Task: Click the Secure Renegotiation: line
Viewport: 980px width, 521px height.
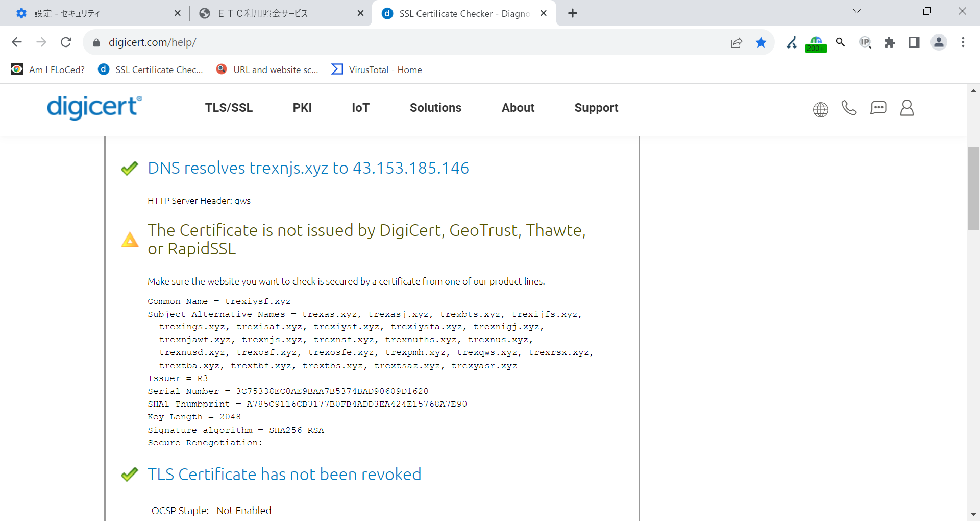Action: (x=205, y=443)
